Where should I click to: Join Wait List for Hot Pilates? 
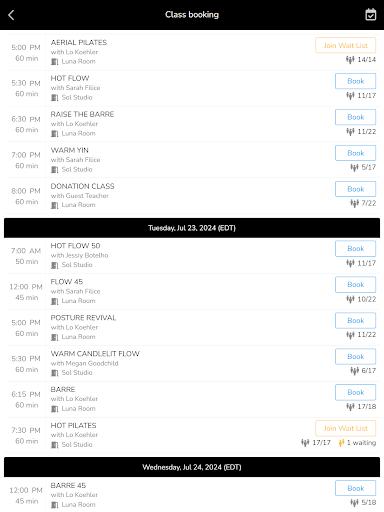click(x=345, y=428)
